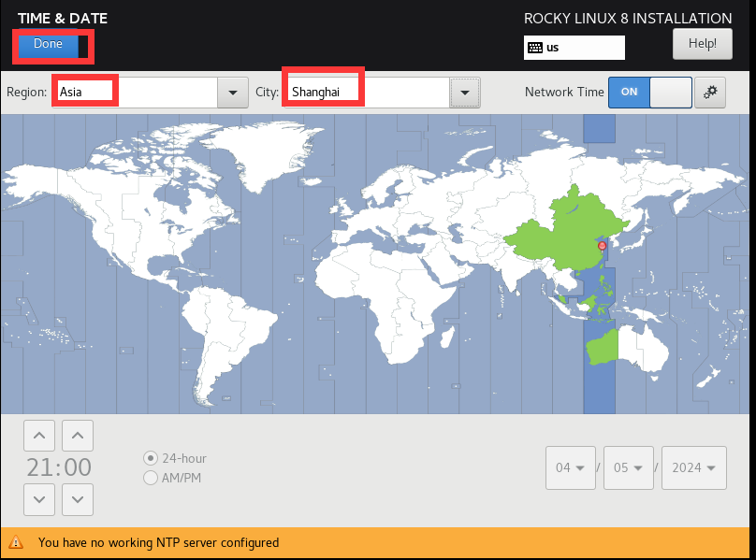Increase the hours with up arrow
Image resolution: width=756 pixels, height=560 pixels.
pos(39,436)
